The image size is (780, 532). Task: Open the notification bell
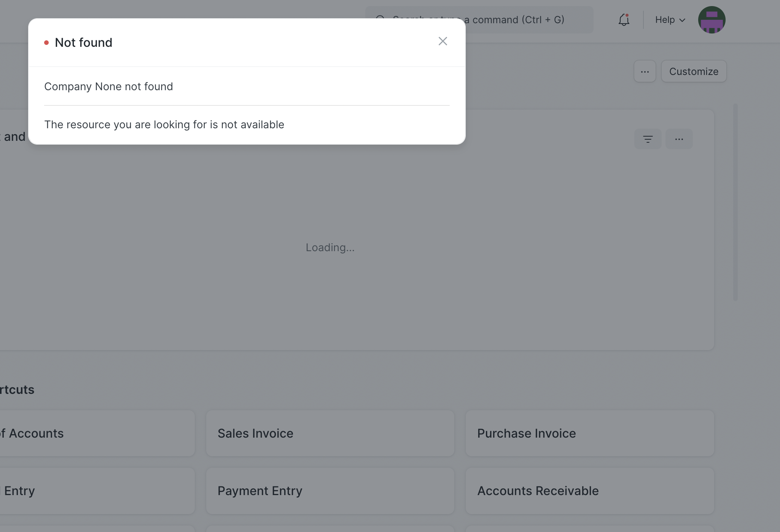pyautogui.click(x=623, y=20)
